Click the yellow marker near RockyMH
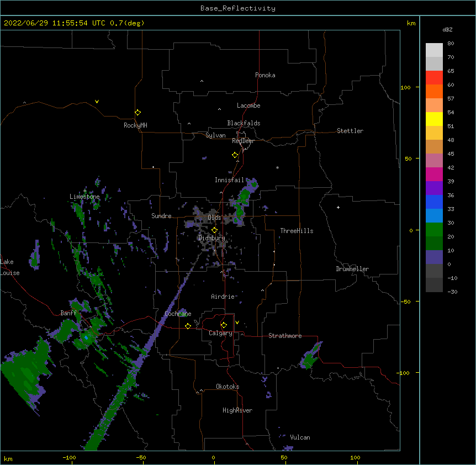The image size is (476, 465). (x=137, y=113)
